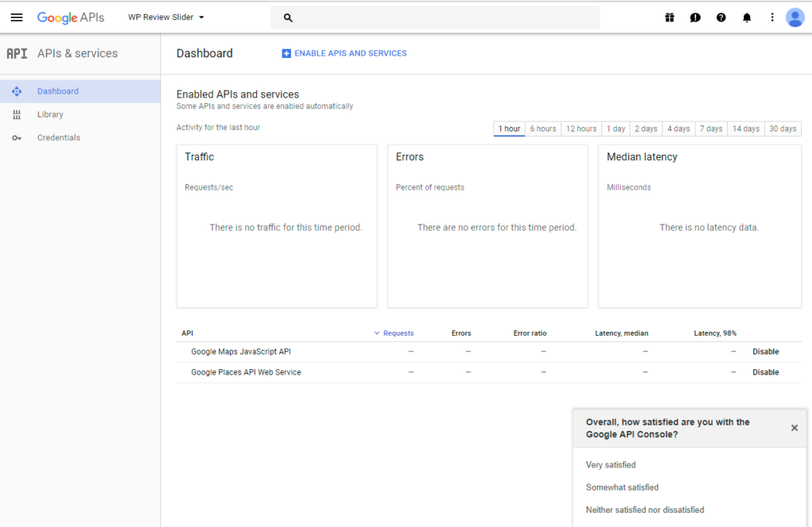Click the plus icon beside Enable APIs
The width and height of the screenshot is (812, 527).
point(285,53)
